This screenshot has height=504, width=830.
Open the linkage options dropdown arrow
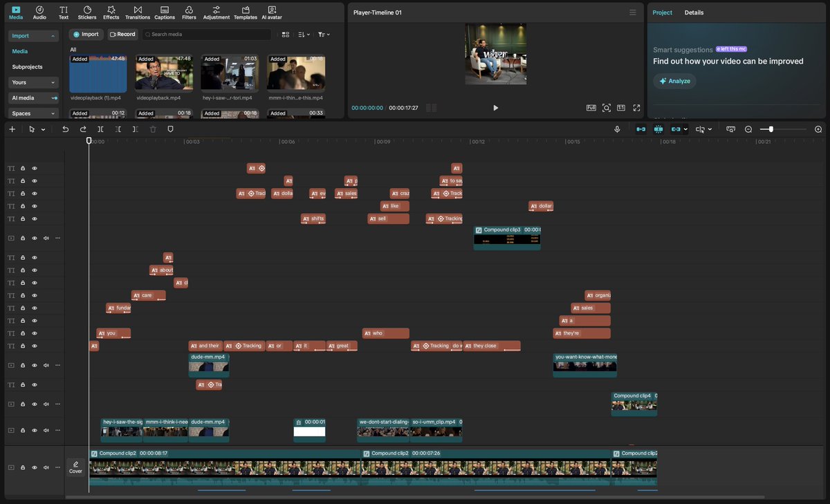coord(685,129)
